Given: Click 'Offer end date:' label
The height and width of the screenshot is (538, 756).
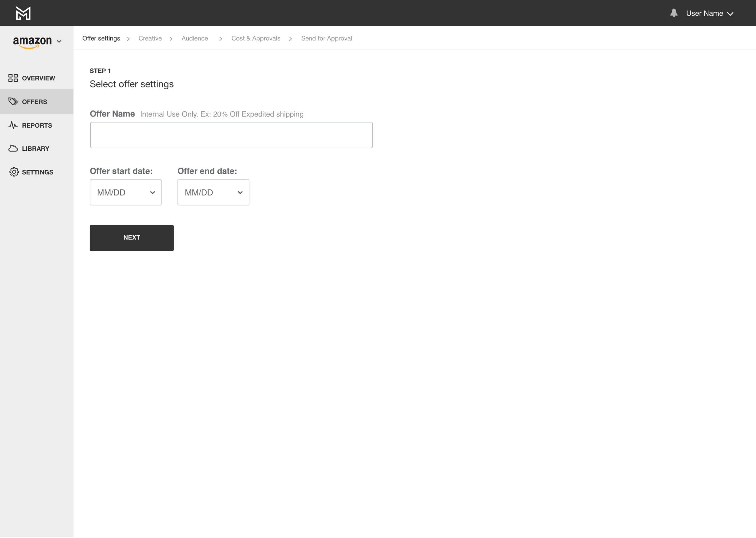Looking at the screenshot, I should (x=207, y=171).
